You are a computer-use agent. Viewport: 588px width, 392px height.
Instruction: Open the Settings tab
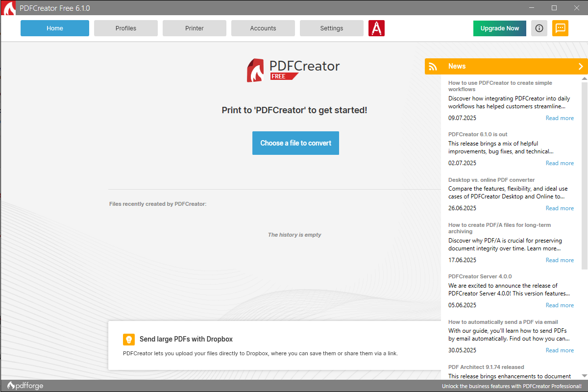[x=332, y=28]
